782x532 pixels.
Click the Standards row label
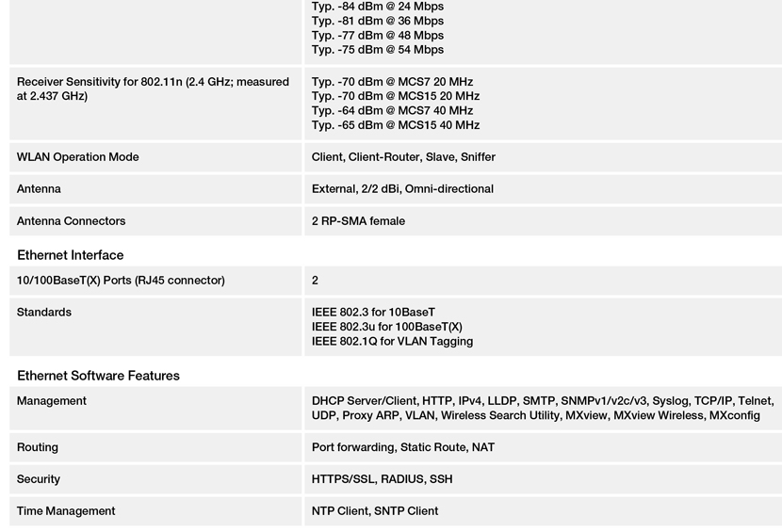[44, 312]
